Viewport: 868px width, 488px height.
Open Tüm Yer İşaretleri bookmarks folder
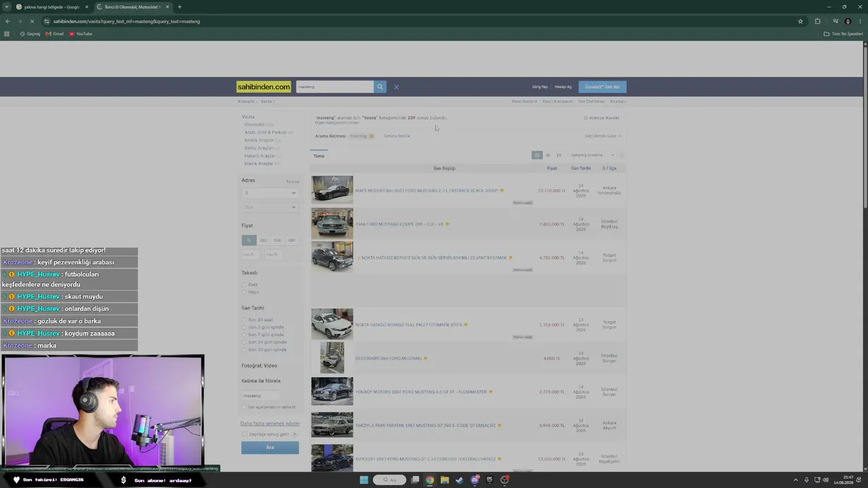tap(842, 34)
